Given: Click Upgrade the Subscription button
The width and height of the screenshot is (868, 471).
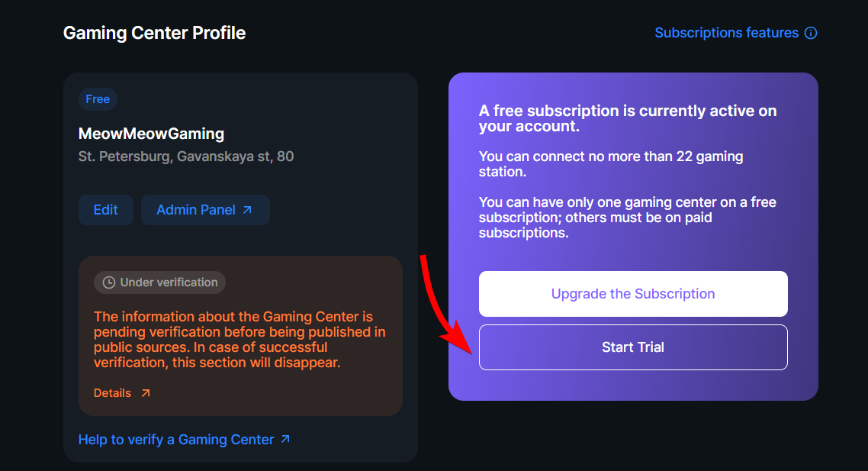Looking at the screenshot, I should point(633,294).
